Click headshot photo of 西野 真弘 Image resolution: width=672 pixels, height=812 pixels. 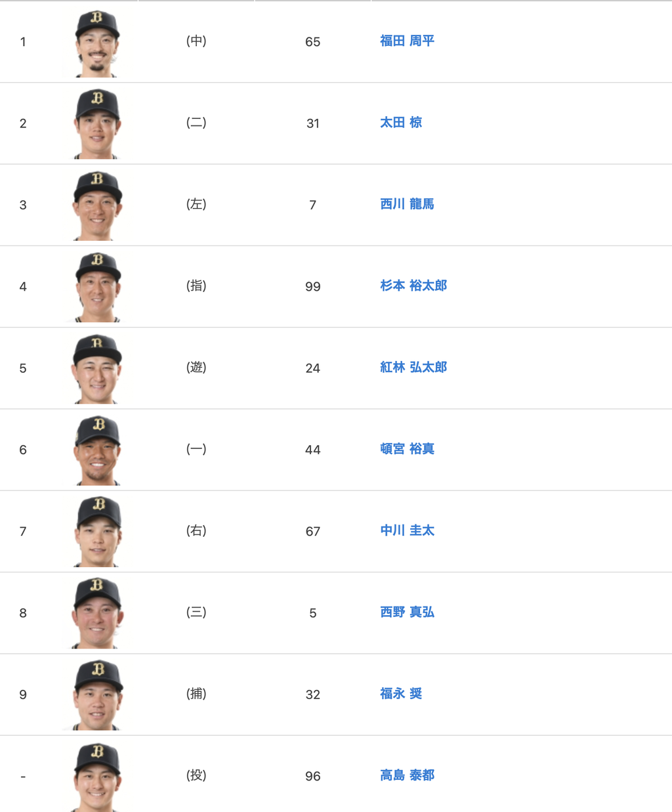point(97,614)
